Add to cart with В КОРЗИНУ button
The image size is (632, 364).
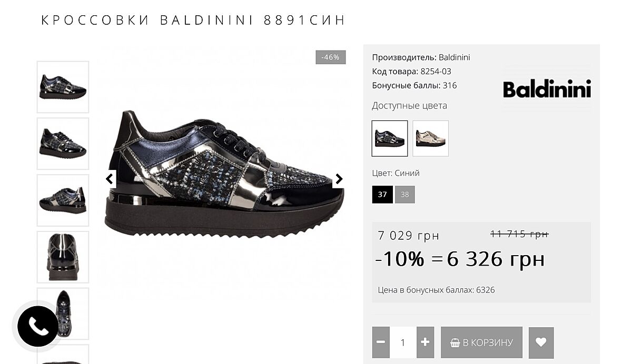(x=481, y=342)
